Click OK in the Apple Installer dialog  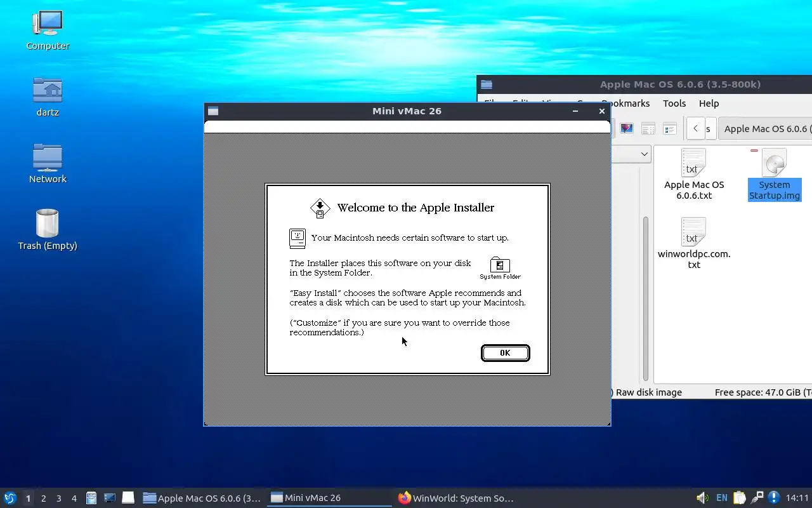coord(505,353)
